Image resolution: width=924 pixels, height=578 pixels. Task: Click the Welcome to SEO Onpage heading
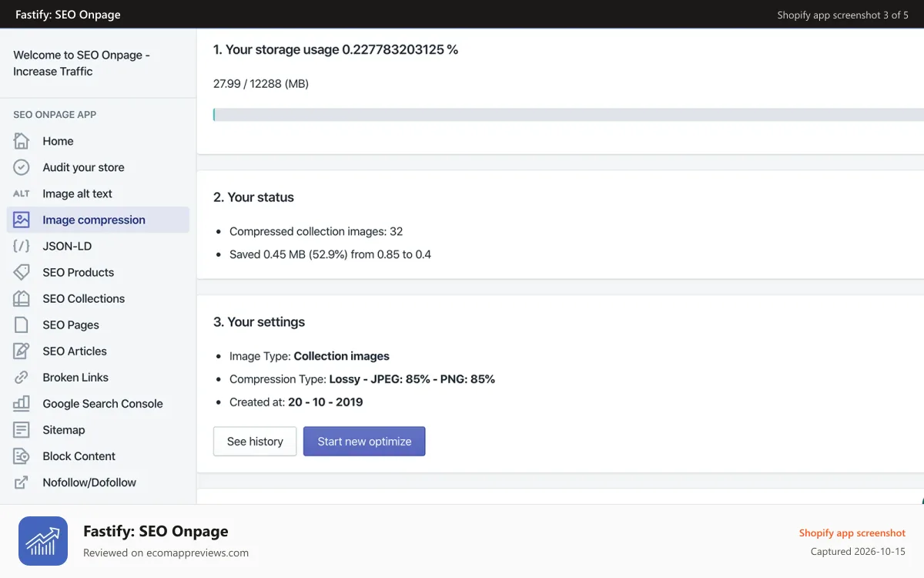pos(82,63)
